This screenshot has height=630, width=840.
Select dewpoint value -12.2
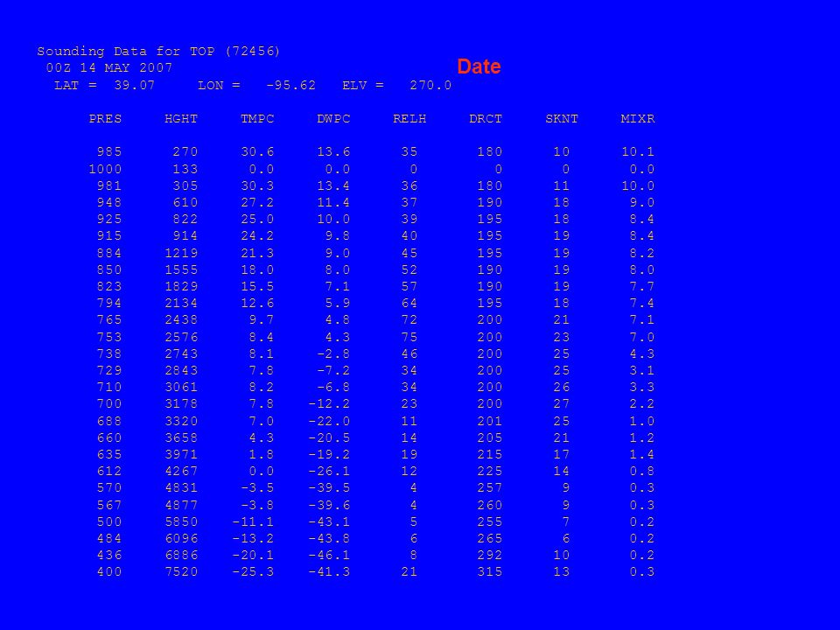pyautogui.click(x=329, y=403)
